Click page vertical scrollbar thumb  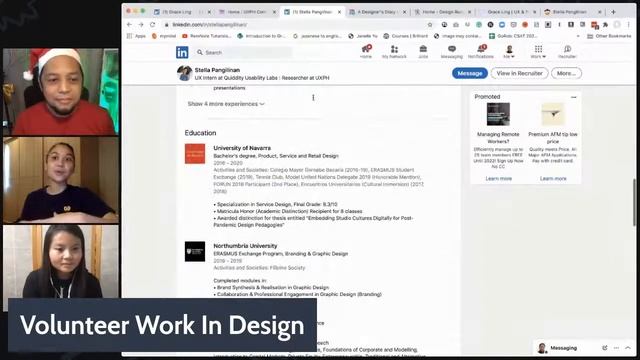click(x=635, y=202)
